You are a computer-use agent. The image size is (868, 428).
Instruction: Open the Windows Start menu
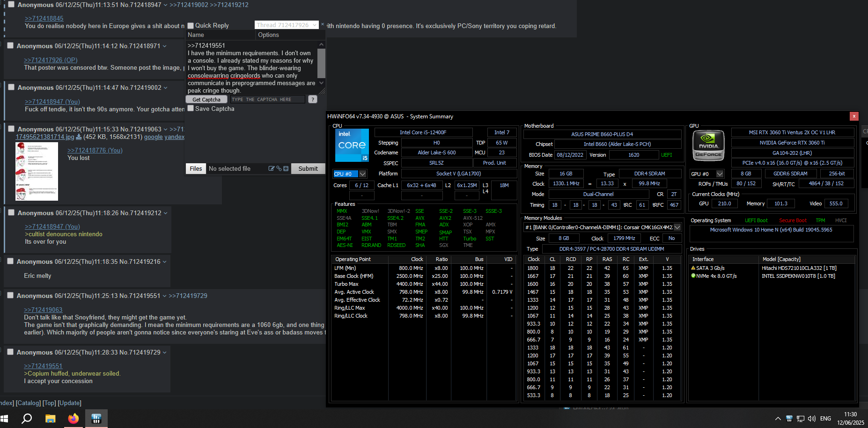click(x=5, y=419)
